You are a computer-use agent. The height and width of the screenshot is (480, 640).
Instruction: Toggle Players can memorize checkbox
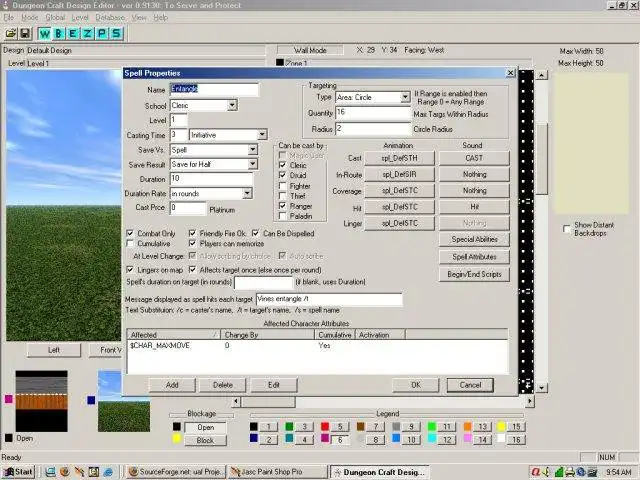pyautogui.click(x=193, y=244)
